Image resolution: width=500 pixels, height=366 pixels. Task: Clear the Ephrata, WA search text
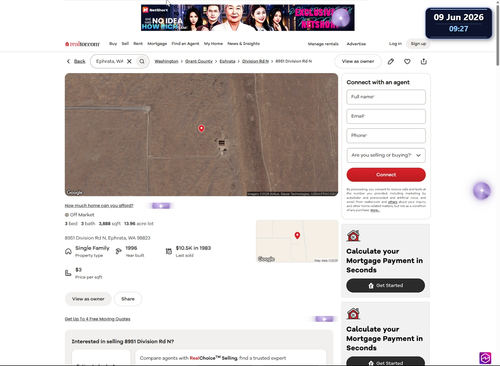[x=129, y=61]
